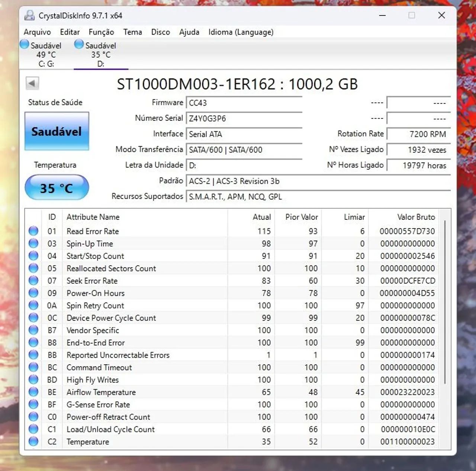Screen dimensions: 476x471
Task: Click the status orb for Power-off Retract Count
Action: click(x=33, y=417)
